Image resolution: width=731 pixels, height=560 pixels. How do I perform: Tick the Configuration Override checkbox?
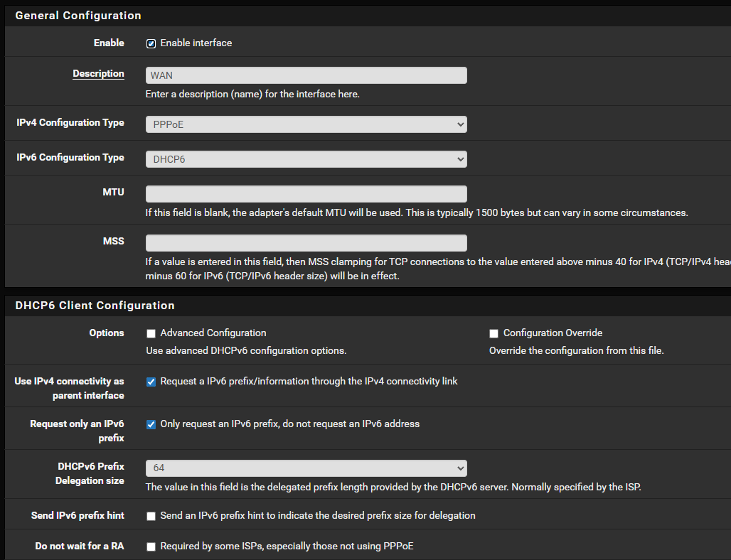click(493, 333)
